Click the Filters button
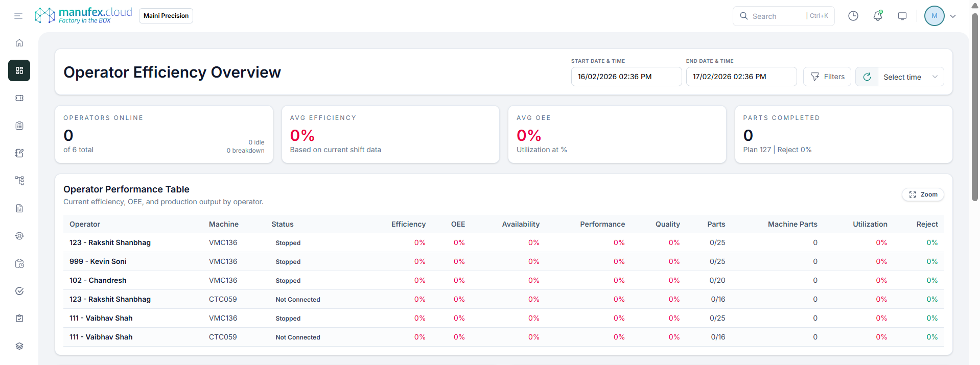This screenshot has height=365, width=980. (827, 77)
